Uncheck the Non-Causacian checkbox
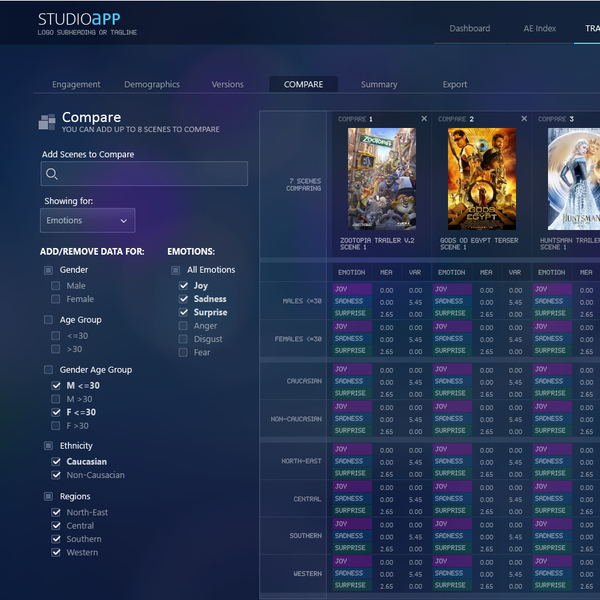 pyautogui.click(x=56, y=475)
